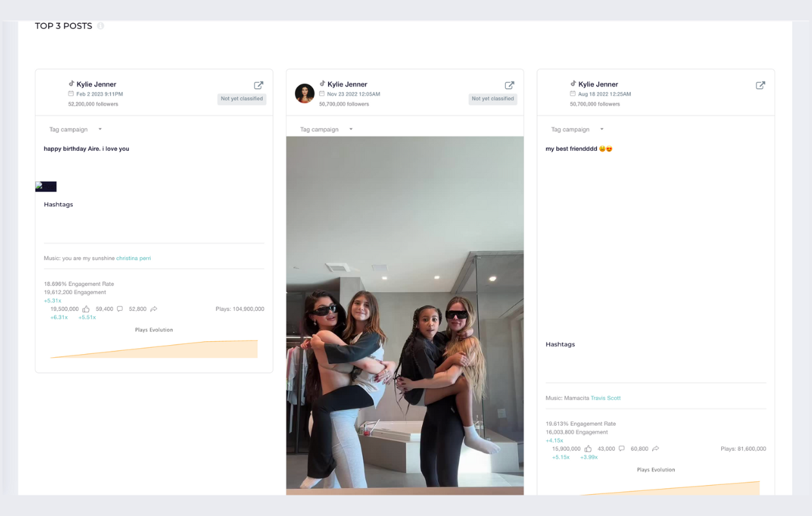Click the Travis Scott music link
This screenshot has width=812, height=516.
(x=606, y=398)
